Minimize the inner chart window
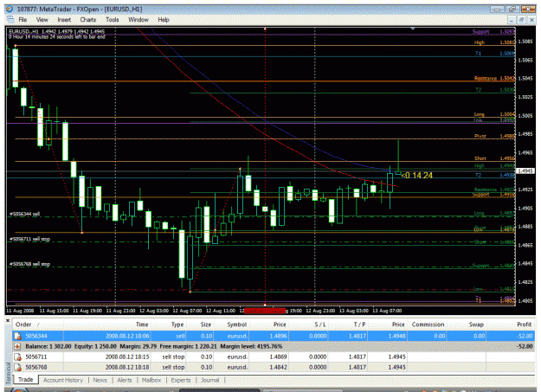The height and width of the screenshot is (392, 541). [x=512, y=20]
